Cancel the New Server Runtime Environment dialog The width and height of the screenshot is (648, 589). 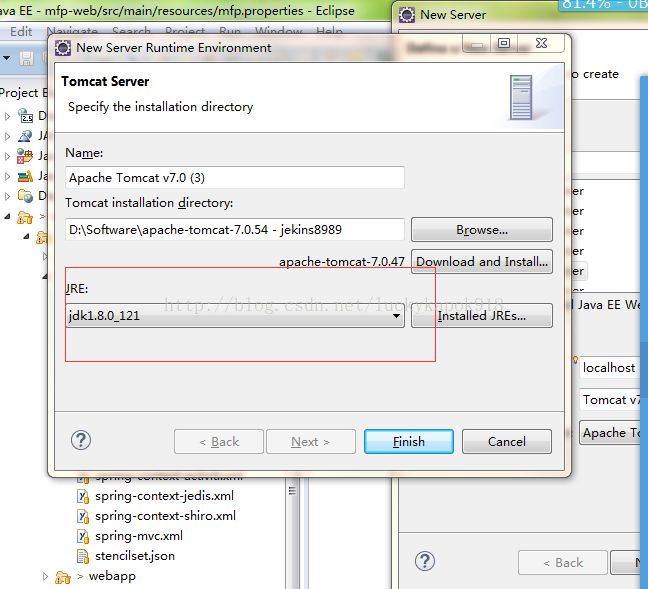[507, 441]
